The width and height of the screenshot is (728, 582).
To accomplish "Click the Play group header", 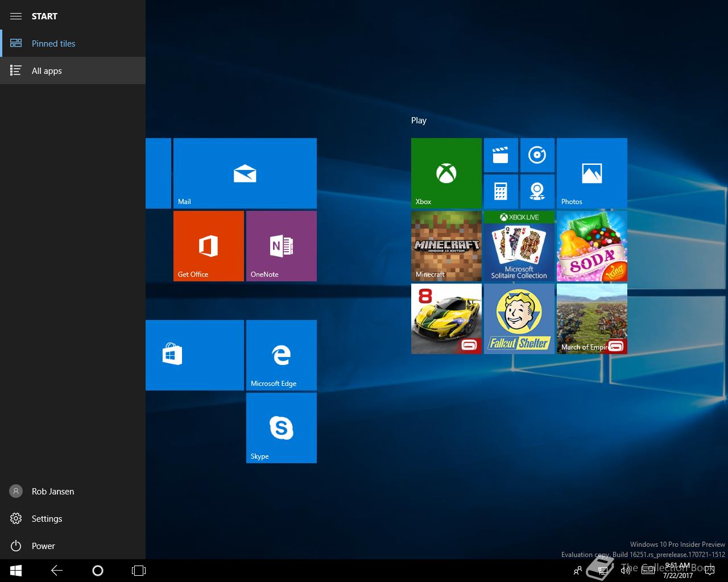I will (x=419, y=120).
